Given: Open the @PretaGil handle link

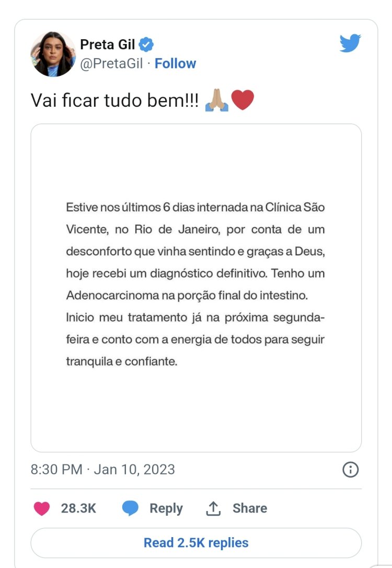Looking at the screenshot, I should [x=111, y=63].
